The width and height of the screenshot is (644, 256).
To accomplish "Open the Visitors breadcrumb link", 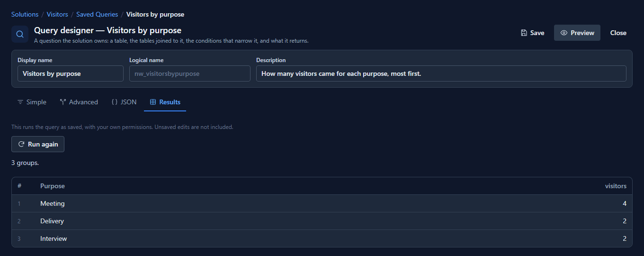I will point(57,14).
